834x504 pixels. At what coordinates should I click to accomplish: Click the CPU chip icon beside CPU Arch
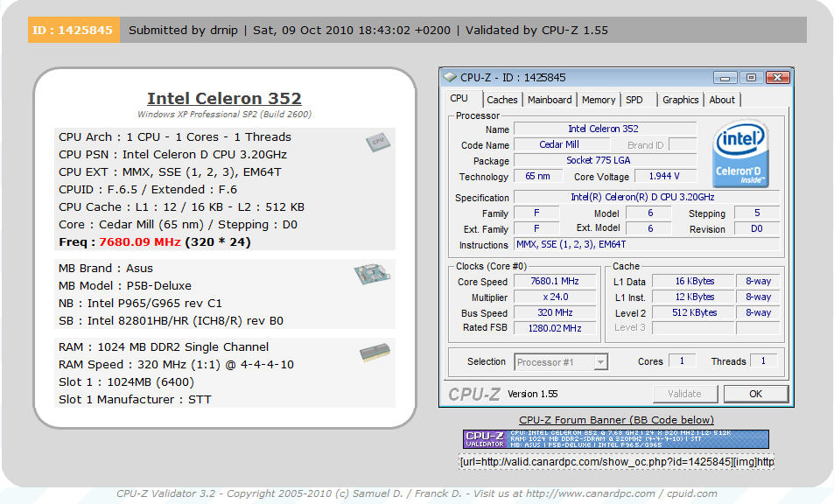(376, 143)
